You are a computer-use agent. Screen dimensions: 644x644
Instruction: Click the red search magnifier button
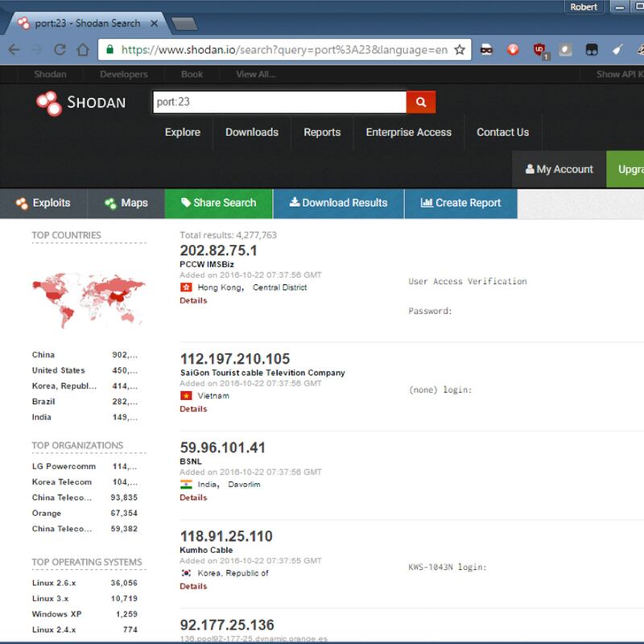coord(420,102)
